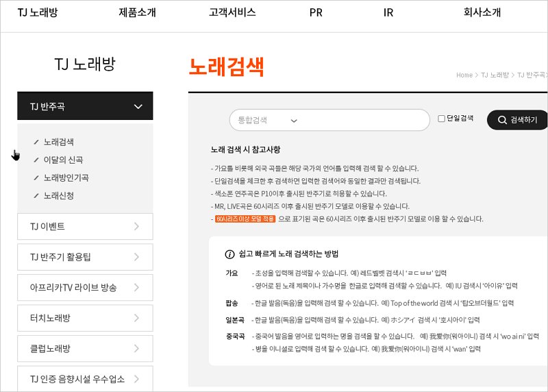Screen dimensions: 548x392
Task: Click the search keyword input field
Action: 363,121
